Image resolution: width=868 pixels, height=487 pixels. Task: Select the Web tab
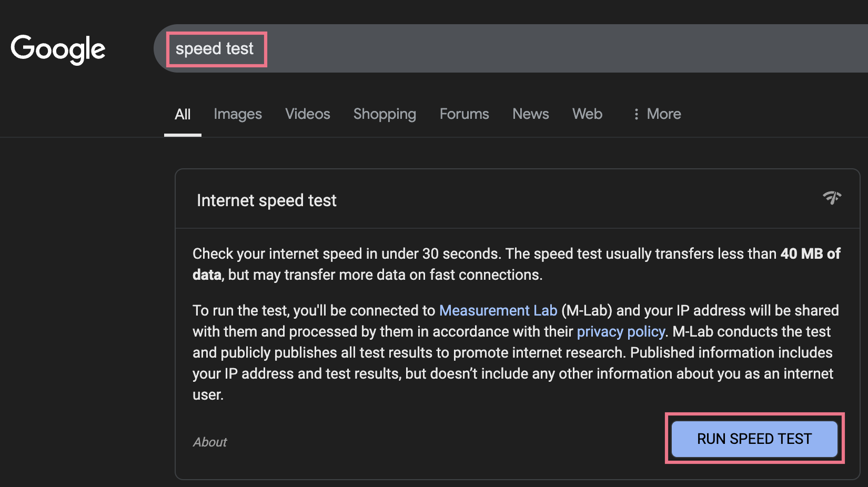click(x=587, y=114)
